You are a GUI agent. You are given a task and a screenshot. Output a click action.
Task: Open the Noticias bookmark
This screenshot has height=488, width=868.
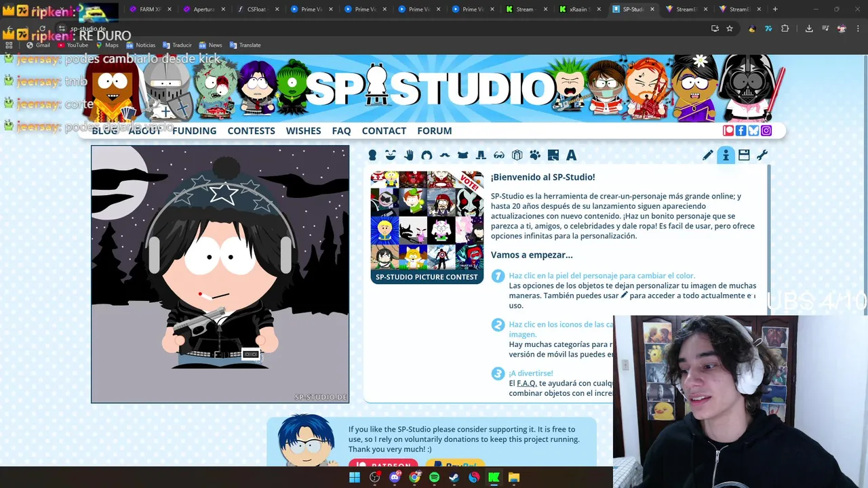tap(140, 45)
